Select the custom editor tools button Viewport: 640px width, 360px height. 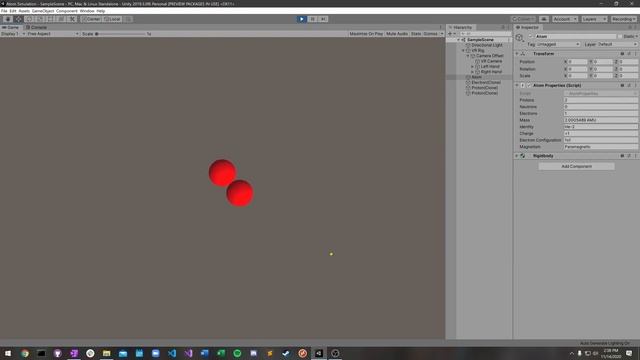pyautogui.click(x=72, y=19)
